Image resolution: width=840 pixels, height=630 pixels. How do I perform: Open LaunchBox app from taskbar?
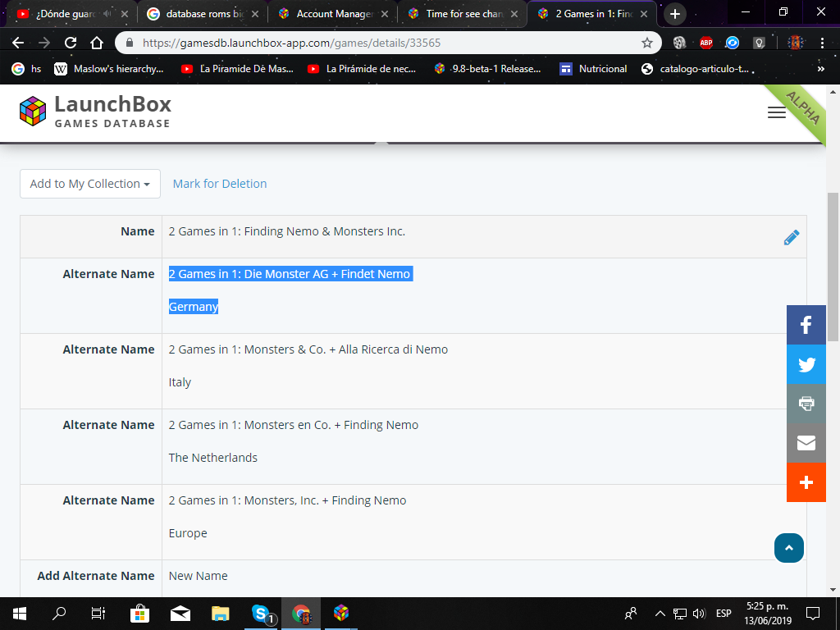click(341, 614)
